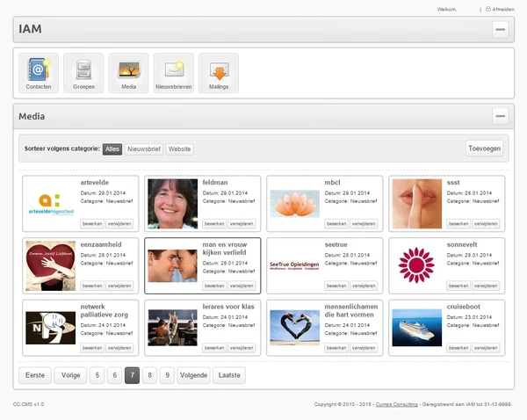Go to Volgende page
This screenshot has height=420, width=527.
(193, 375)
